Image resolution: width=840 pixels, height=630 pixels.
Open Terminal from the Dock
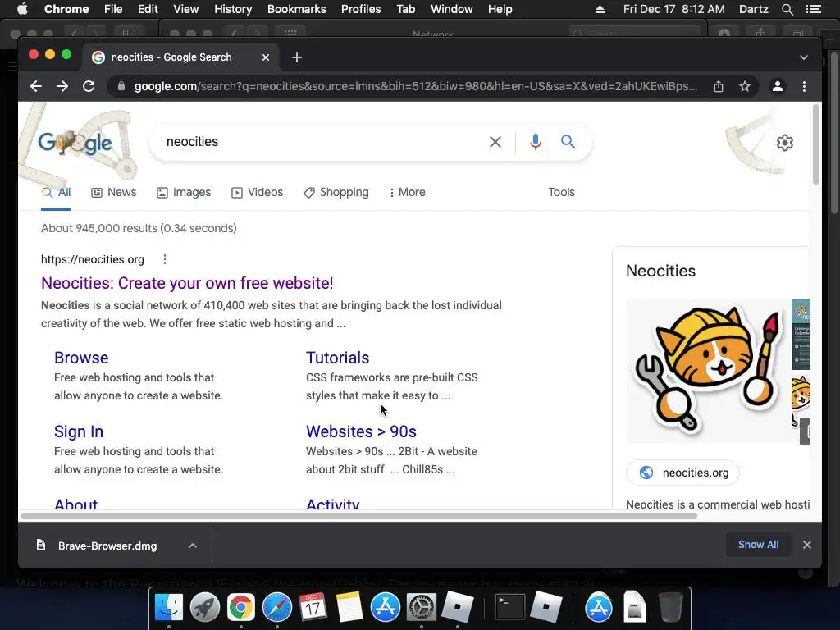[509, 607]
